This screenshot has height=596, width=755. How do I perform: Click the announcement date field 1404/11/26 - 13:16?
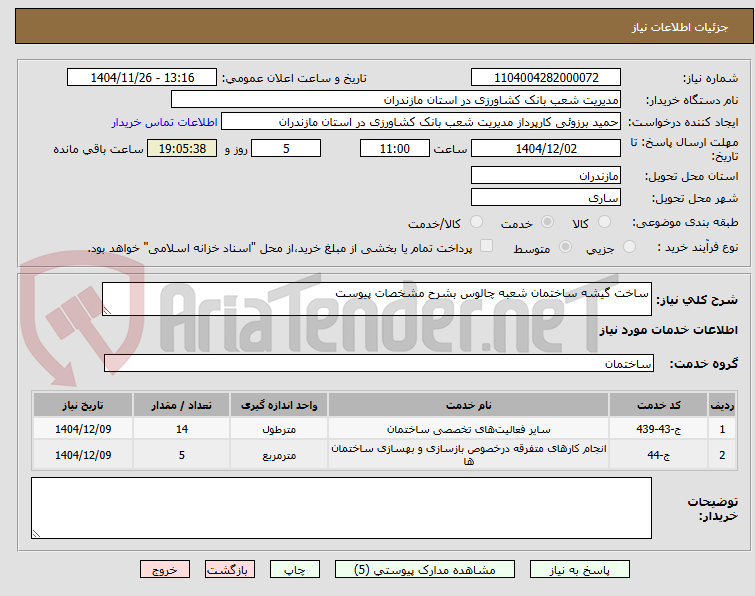(142, 78)
